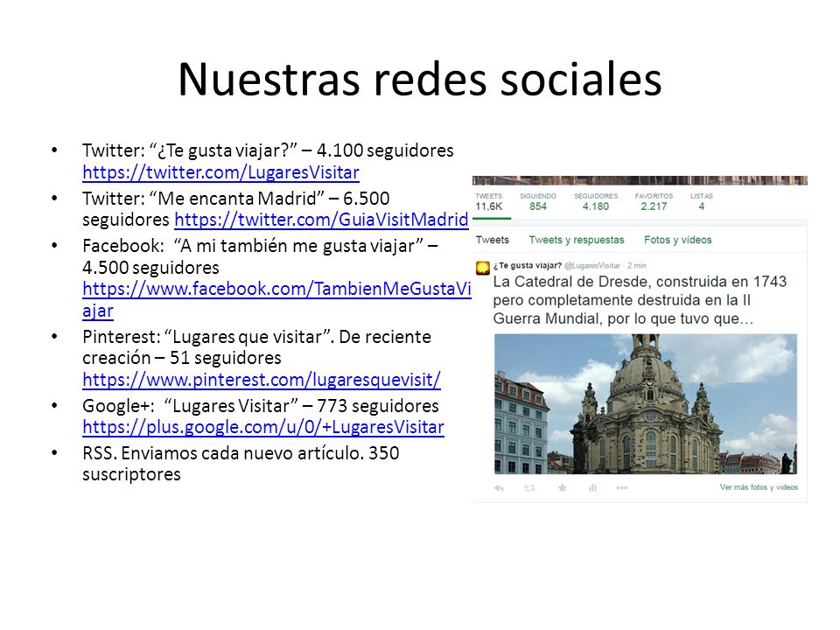Viewport: 840px width, 630px height.
Task: Click the @LugaresVisitar handle in the tweet
Action: click(x=592, y=266)
